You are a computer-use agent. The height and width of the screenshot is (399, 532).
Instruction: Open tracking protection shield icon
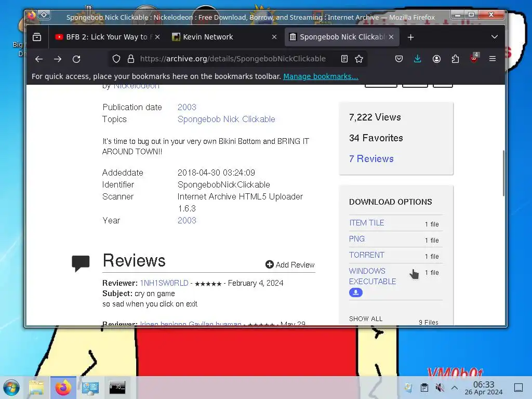pos(116,59)
